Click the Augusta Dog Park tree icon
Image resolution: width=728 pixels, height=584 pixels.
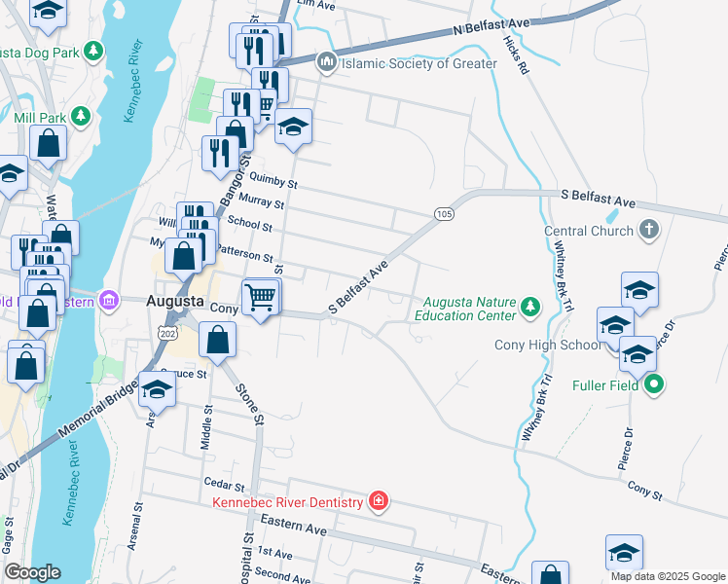click(93, 51)
